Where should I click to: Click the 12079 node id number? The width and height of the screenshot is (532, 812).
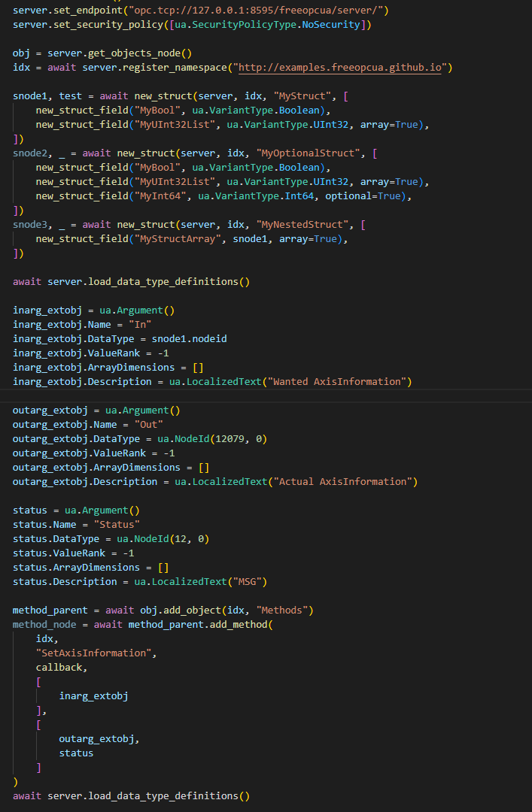coord(230,438)
